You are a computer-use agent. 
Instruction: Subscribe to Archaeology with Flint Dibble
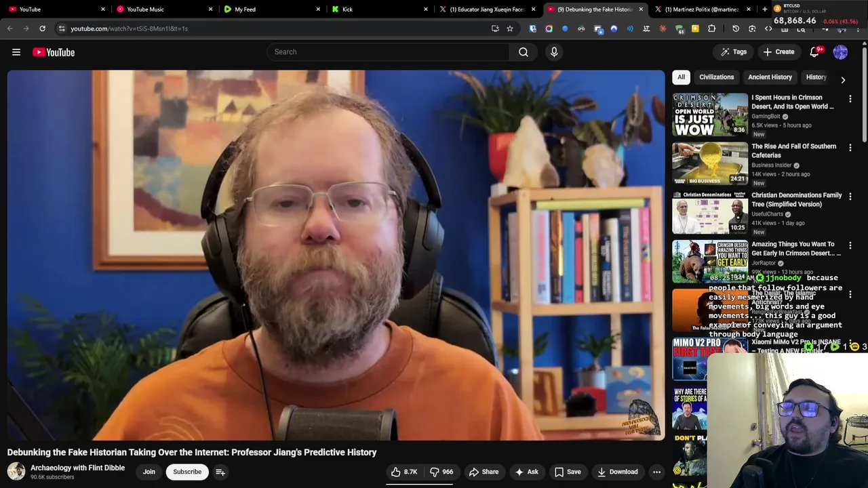point(187,472)
